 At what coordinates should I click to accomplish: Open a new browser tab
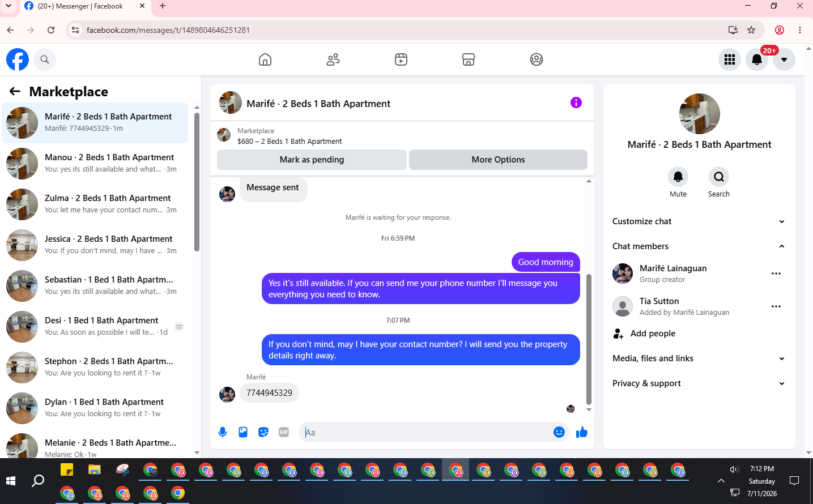[x=163, y=6]
